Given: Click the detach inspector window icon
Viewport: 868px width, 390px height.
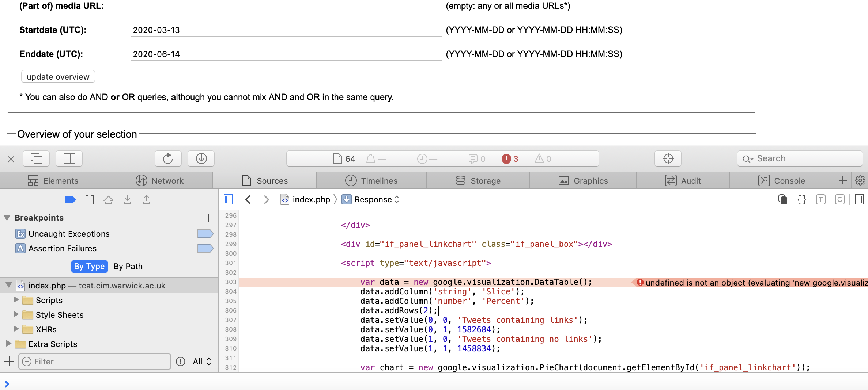Looking at the screenshot, I should (36, 158).
